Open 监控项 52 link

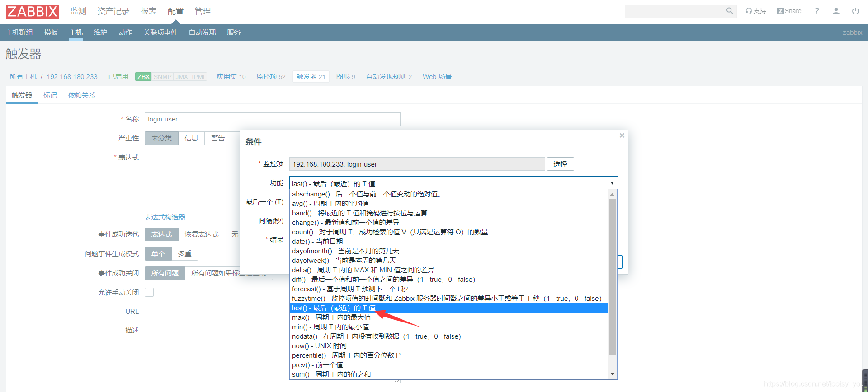coord(271,77)
